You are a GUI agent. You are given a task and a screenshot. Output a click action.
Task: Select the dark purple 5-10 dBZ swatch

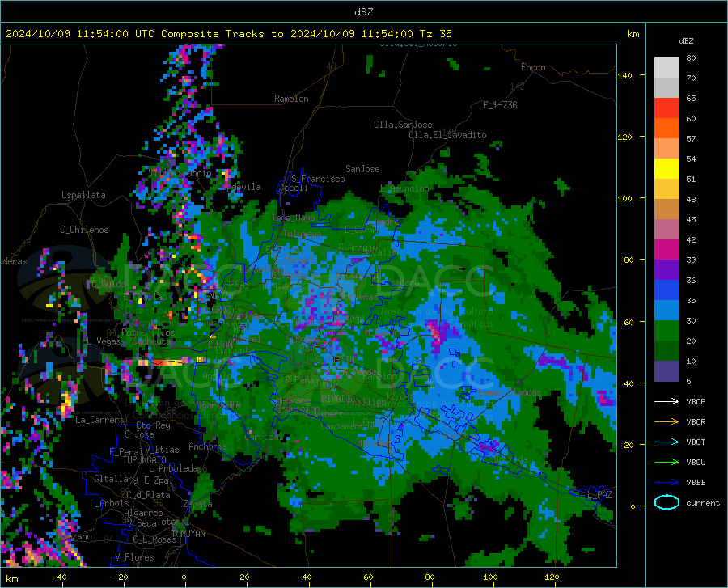click(667, 371)
